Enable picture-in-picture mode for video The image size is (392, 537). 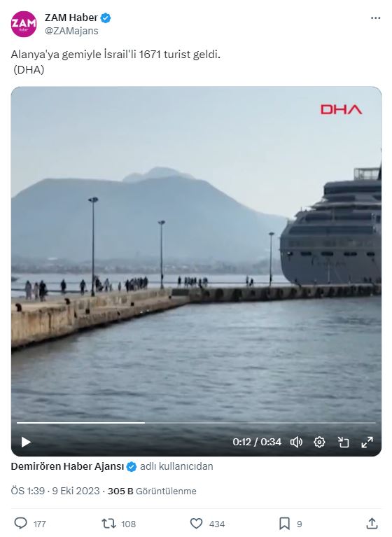click(343, 442)
